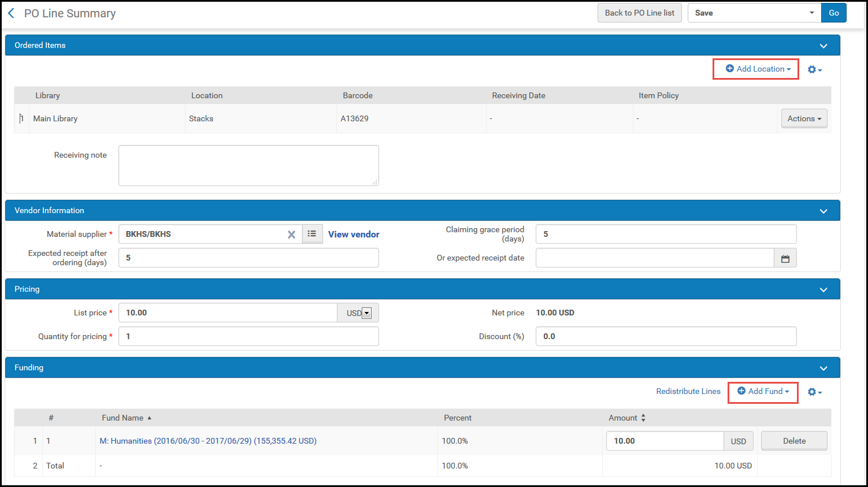Collapse the Vendor Information section chevron

(824, 211)
